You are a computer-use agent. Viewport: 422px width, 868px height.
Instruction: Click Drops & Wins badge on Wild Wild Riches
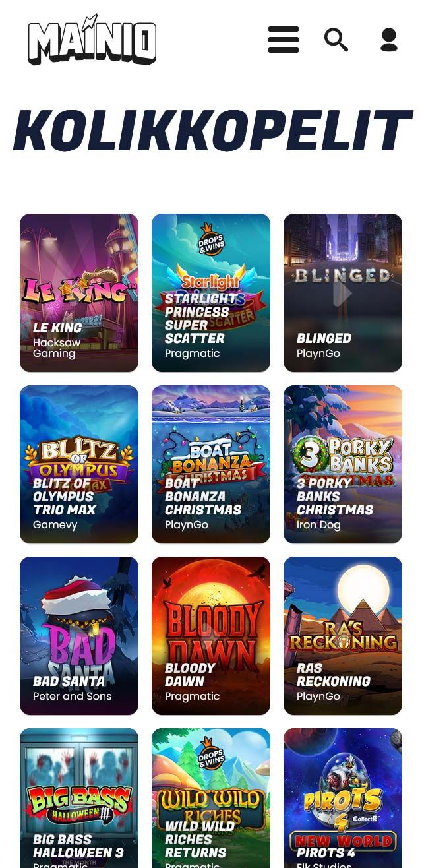pyautogui.click(x=211, y=753)
